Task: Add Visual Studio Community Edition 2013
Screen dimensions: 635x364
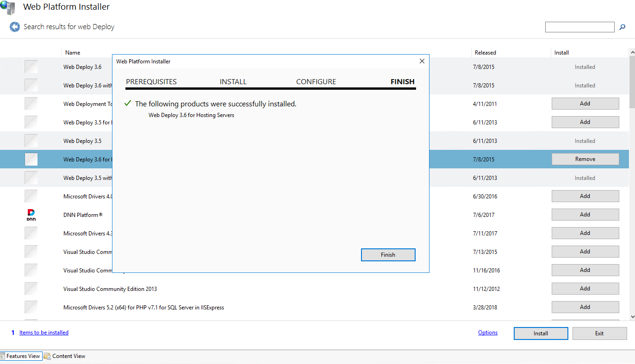Action: pos(585,289)
